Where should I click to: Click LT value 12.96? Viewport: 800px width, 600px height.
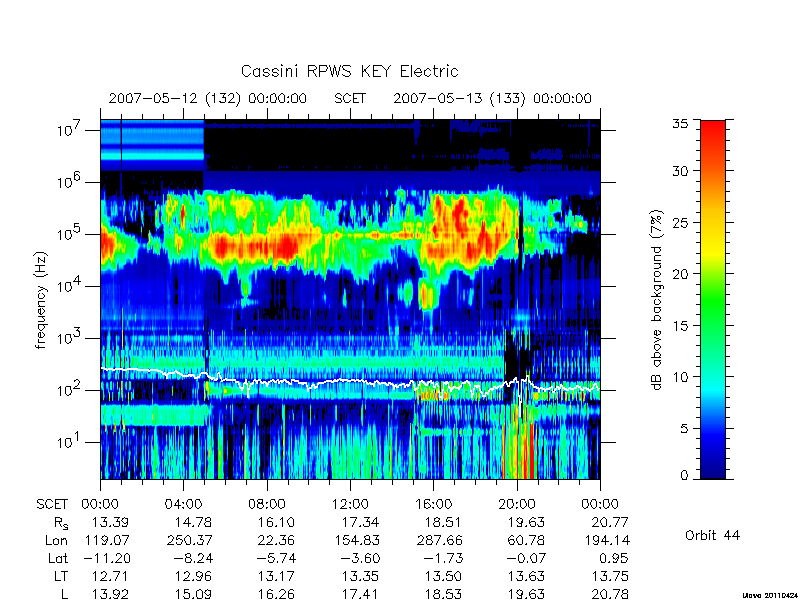click(x=193, y=576)
